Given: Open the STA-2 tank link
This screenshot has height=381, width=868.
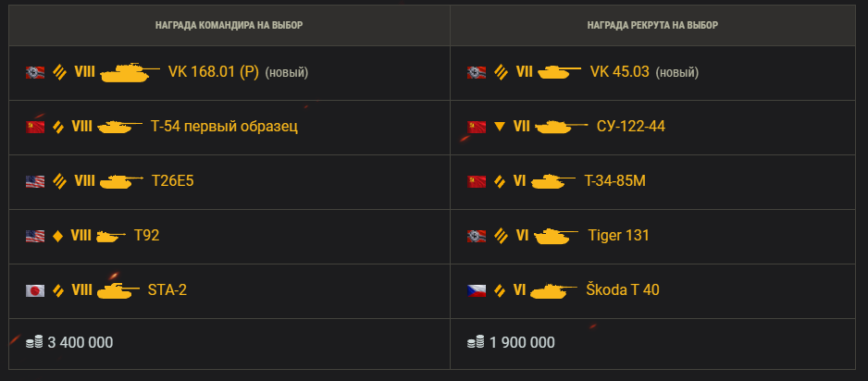Looking at the screenshot, I should pos(167,290).
